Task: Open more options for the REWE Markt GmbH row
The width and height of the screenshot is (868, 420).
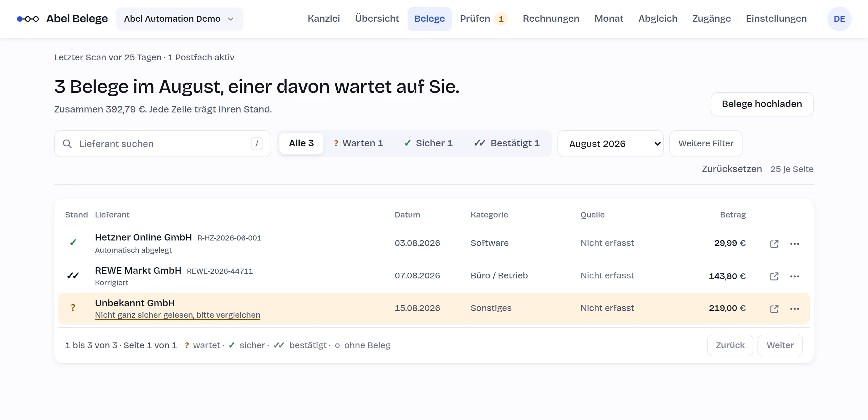Action: pyautogui.click(x=794, y=276)
